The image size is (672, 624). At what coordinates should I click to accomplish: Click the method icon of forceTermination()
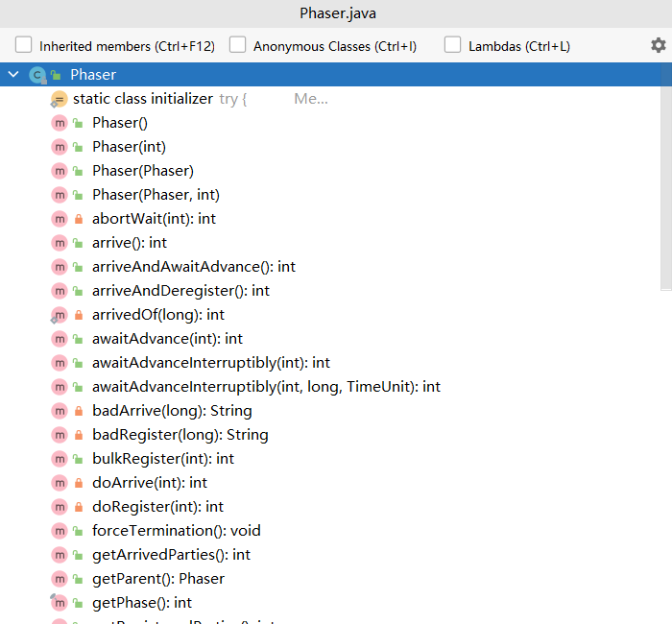60,531
